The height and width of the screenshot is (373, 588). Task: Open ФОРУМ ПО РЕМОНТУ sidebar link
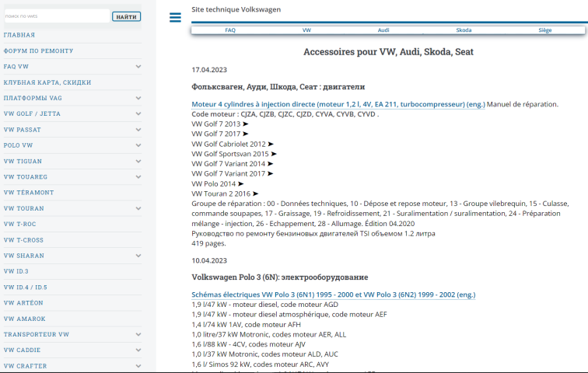(x=38, y=51)
